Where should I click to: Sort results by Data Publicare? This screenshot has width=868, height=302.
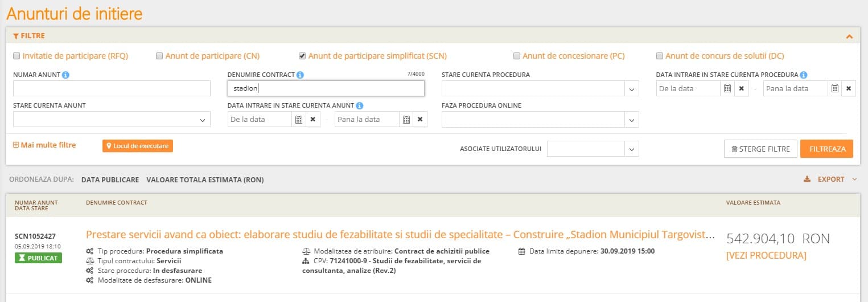coord(110,179)
